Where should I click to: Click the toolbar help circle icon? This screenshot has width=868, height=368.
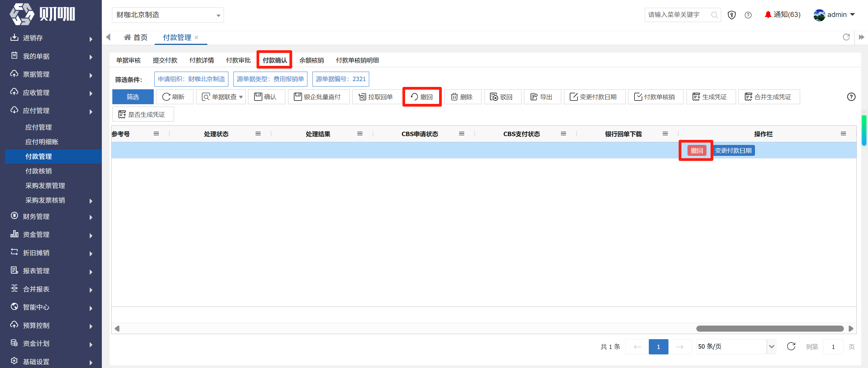[x=851, y=97]
